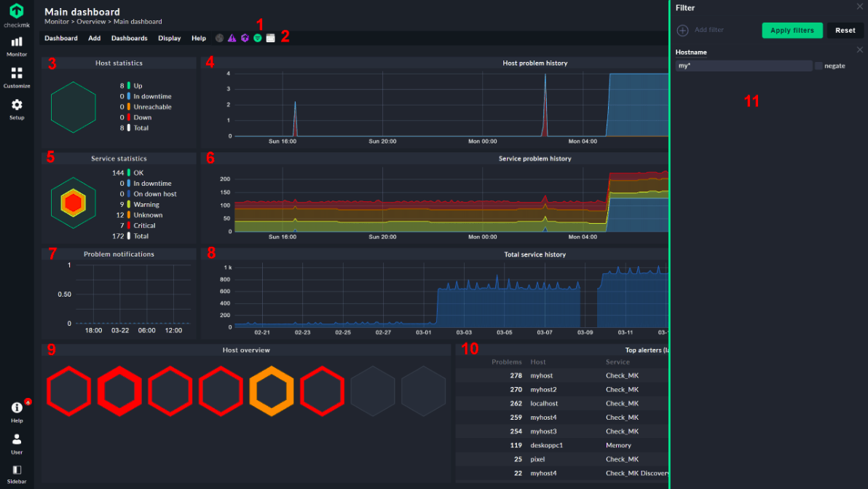Click Apply filters button
Viewport: 868px width, 489px height.
pos(792,31)
